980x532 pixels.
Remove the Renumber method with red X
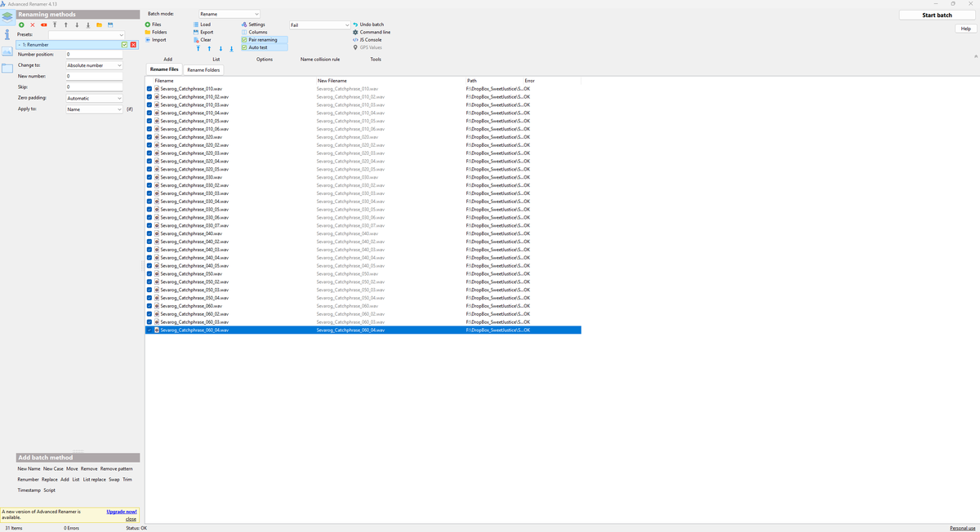133,44
